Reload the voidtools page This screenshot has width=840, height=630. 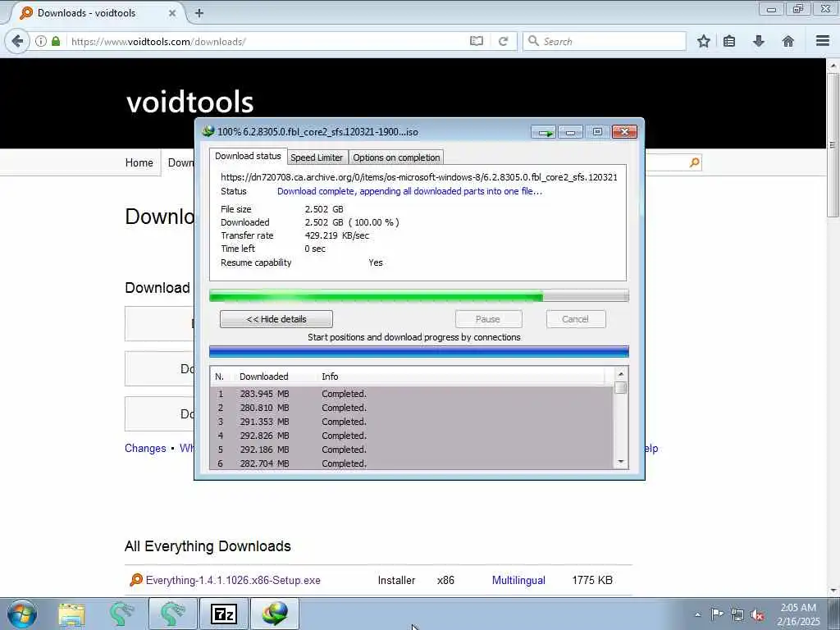(503, 41)
